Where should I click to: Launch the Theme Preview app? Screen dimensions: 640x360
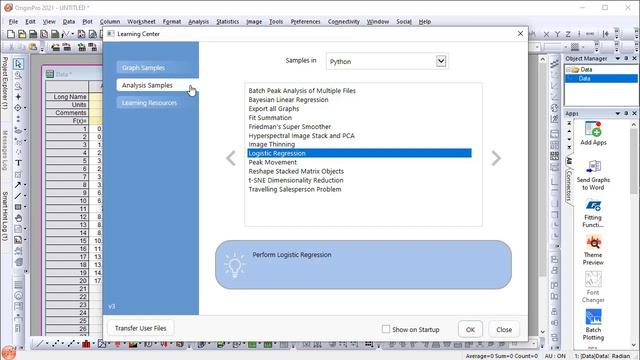pyautogui.click(x=593, y=251)
